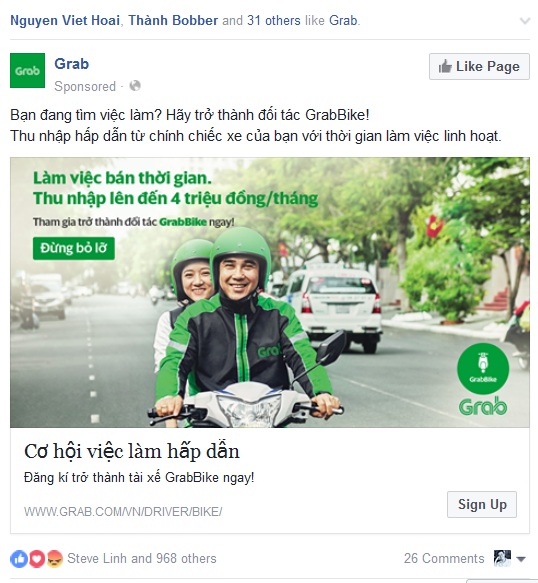This screenshot has width=538, height=583.
Task: Click the green Đừng bỏ lỡ banner button
Action: 74,248
